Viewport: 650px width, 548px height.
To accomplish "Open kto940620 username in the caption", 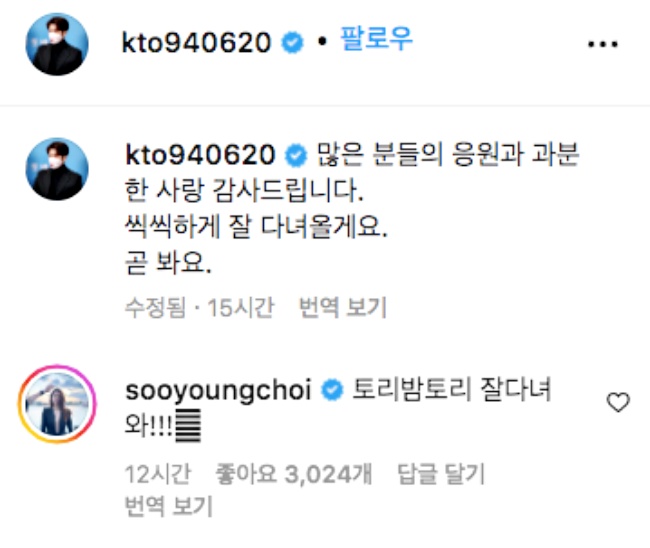I will 200,155.
